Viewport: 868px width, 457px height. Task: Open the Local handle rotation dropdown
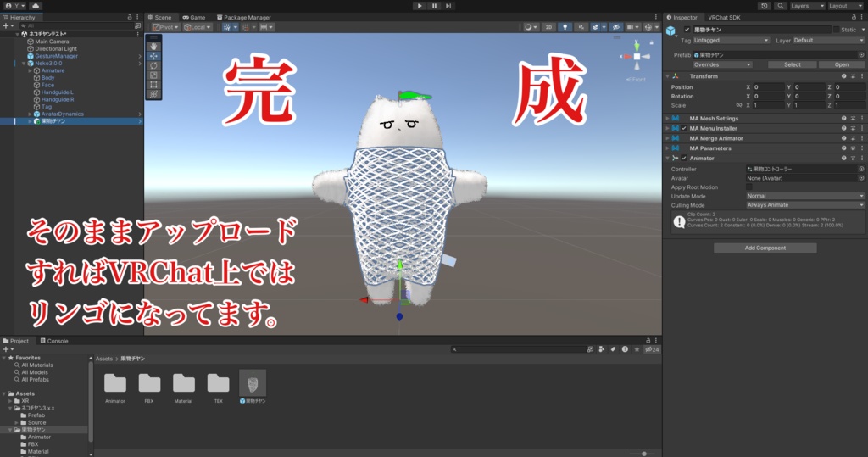pos(197,27)
